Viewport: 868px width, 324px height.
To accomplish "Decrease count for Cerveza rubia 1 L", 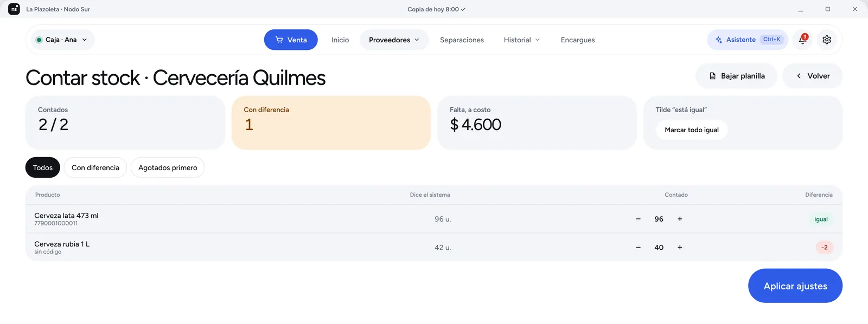I will coord(639,247).
